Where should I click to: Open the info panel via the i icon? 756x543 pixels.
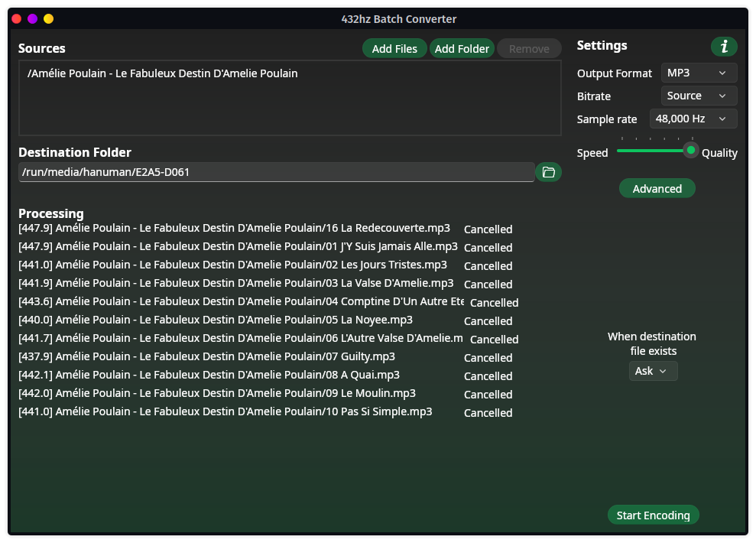tap(723, 47)
